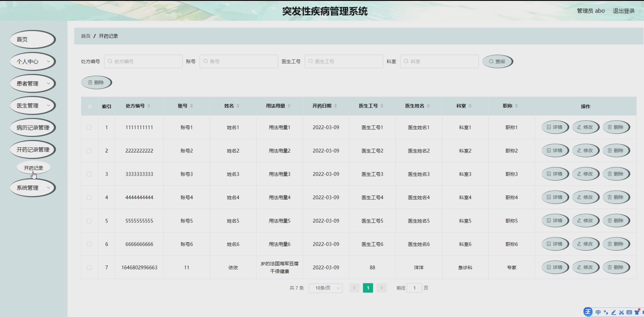Screen dimensions: 644x317
Task: Click the 共 7 条 total count text
Action: point(297,288)
